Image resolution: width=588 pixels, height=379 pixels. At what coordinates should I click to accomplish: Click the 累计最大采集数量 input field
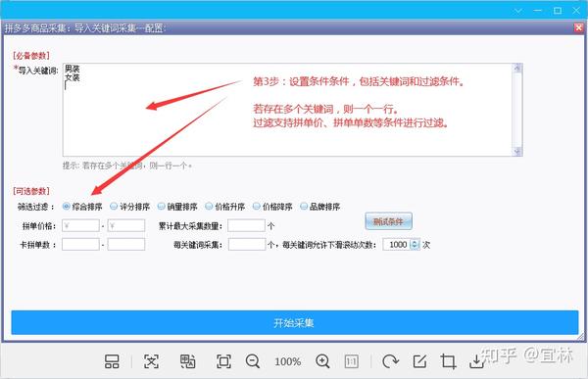(246, 225)
